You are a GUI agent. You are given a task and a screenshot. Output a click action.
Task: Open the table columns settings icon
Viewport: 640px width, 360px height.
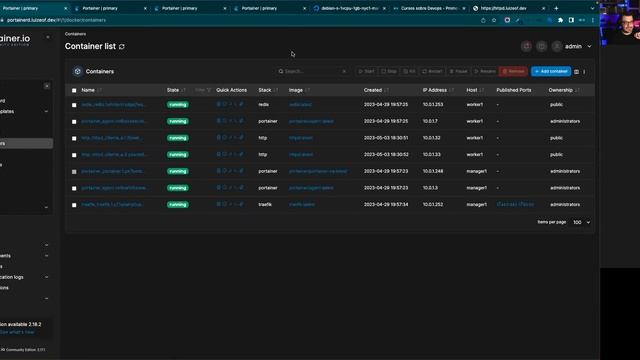pyautogui.click(x=576, y=72)
